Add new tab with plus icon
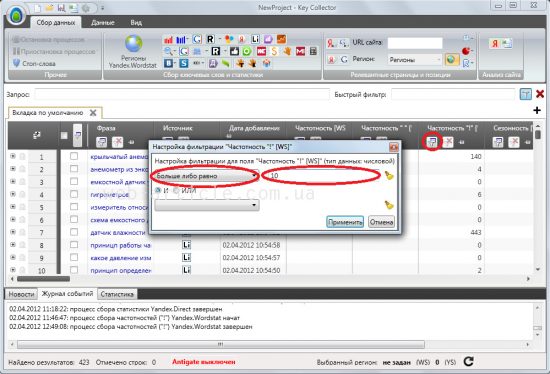Viewport: 550px width, 374px height. tap(537, 111)
